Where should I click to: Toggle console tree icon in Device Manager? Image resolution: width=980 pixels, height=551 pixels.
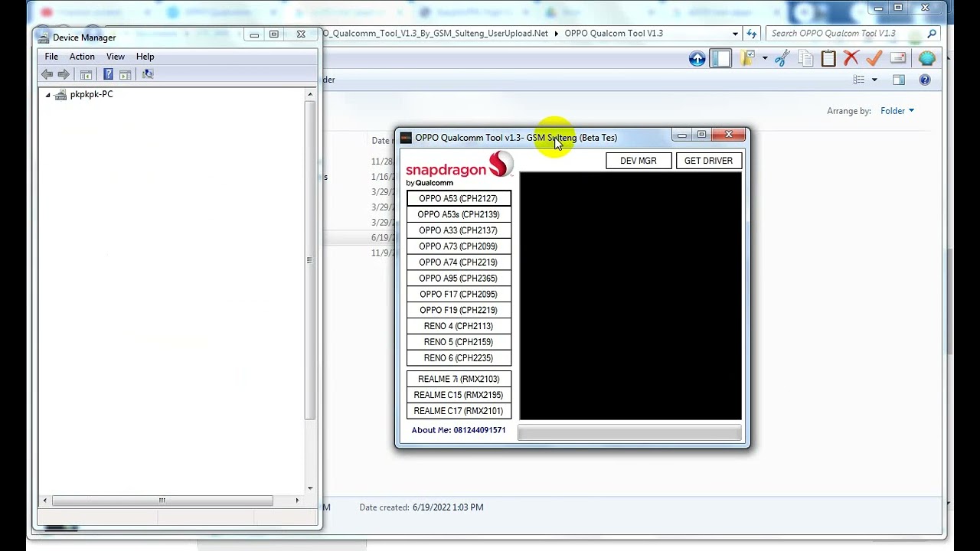(86, 74)
